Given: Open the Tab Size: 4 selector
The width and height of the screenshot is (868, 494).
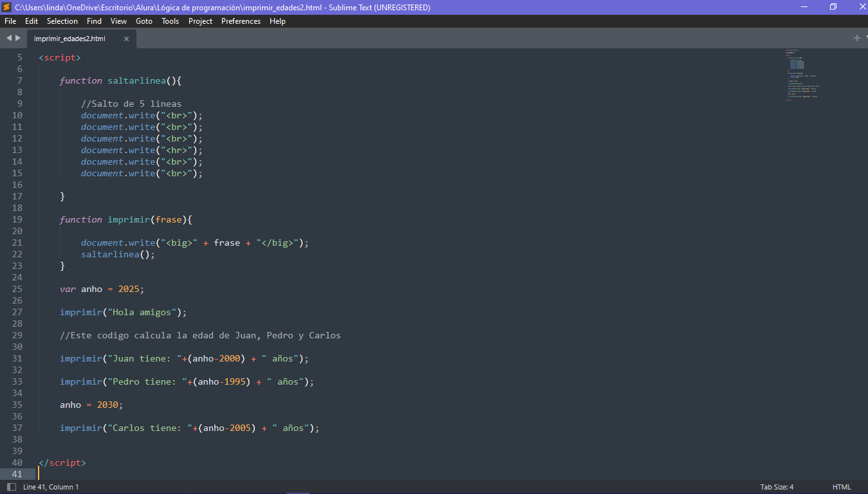Looking at the screenshot, I should click(777, 487).
